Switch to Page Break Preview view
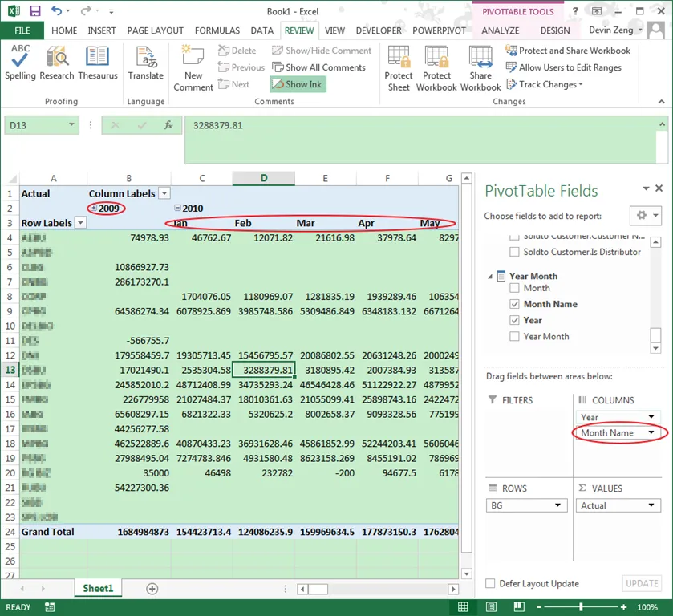The height and width of the screenshot is (616, 673). coord(519,607)
